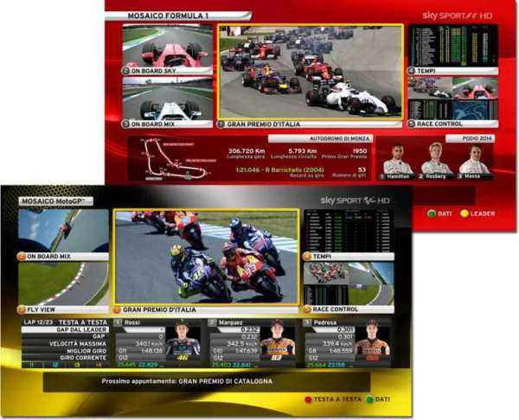
Task: Select MotoGP RACE CONTROL label
Action: click(335, 309)
